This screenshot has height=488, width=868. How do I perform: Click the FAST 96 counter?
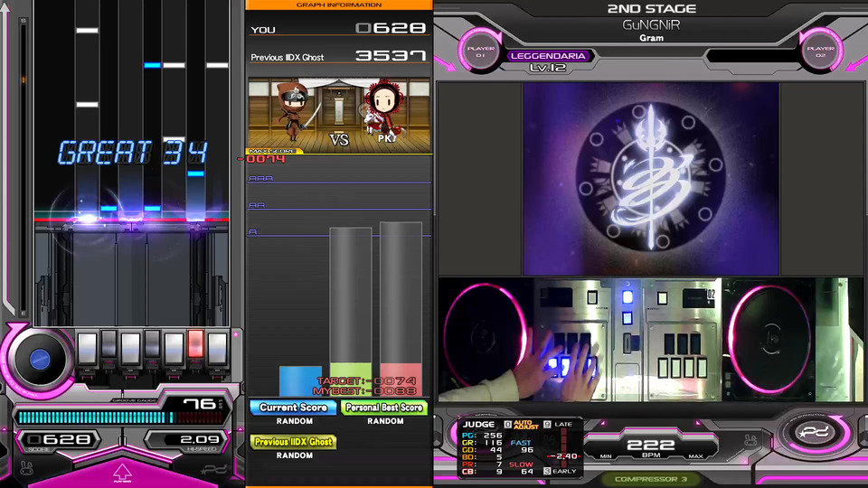point(521,446)
